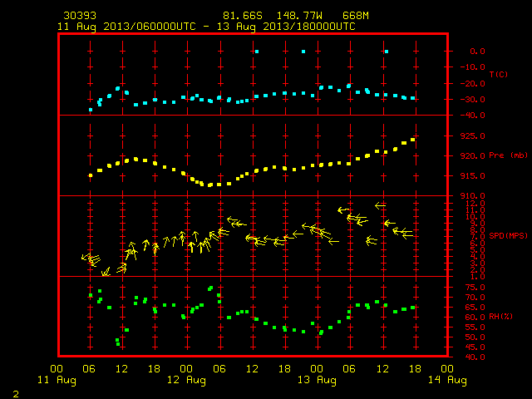Click the 0.0 temperature tick value
The width and height of the screenshot is (532, 399).
[x=477, y=52]
